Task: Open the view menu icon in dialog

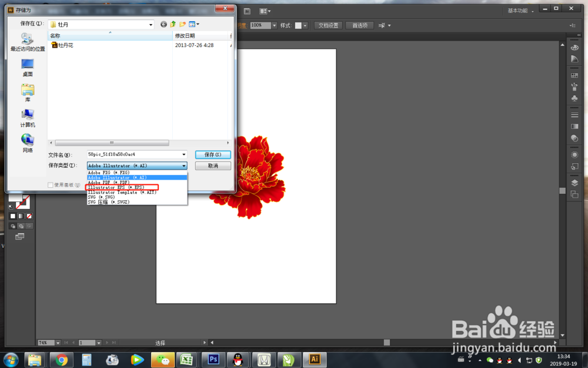Action: click(x=194, y=24)
